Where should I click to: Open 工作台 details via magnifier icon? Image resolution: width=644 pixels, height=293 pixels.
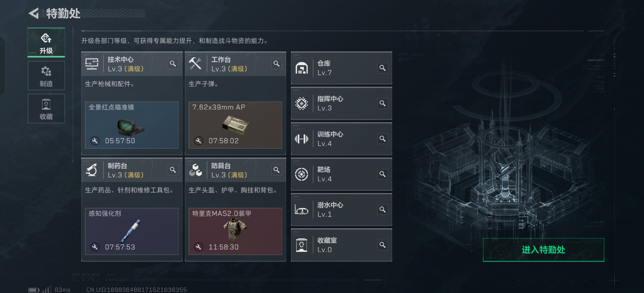pos(276,64)
